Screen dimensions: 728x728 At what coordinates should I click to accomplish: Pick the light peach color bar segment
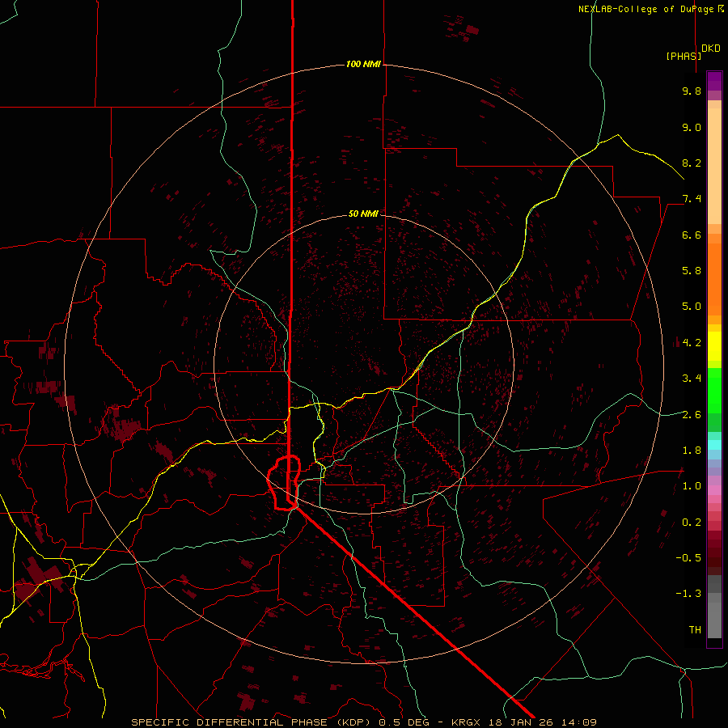tap(714, 166)
